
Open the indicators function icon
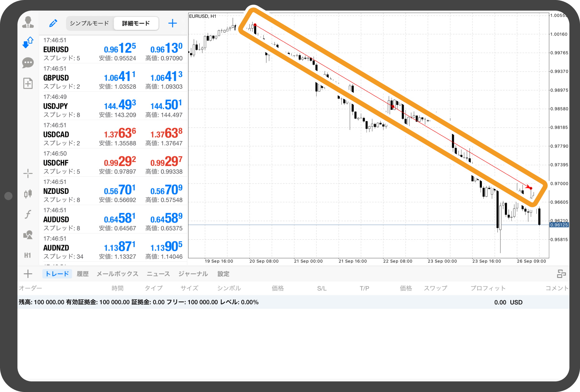(28, 214)
